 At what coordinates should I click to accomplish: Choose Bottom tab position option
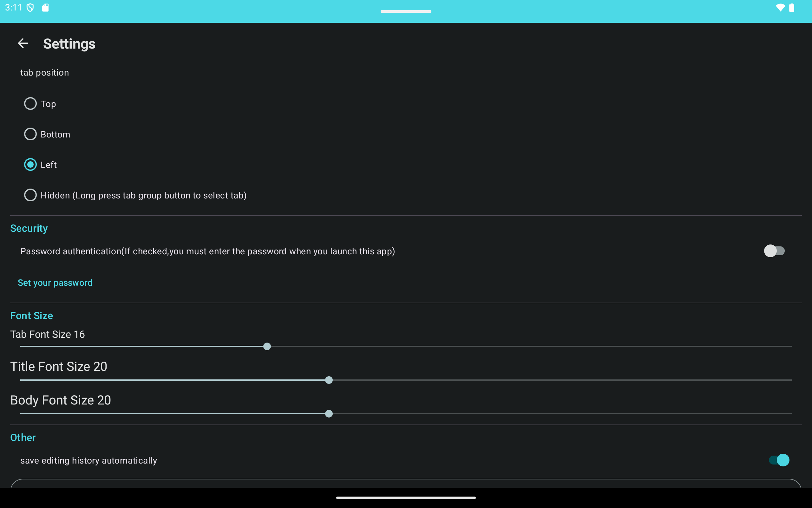pyautogui.click(x=30, y=134)
